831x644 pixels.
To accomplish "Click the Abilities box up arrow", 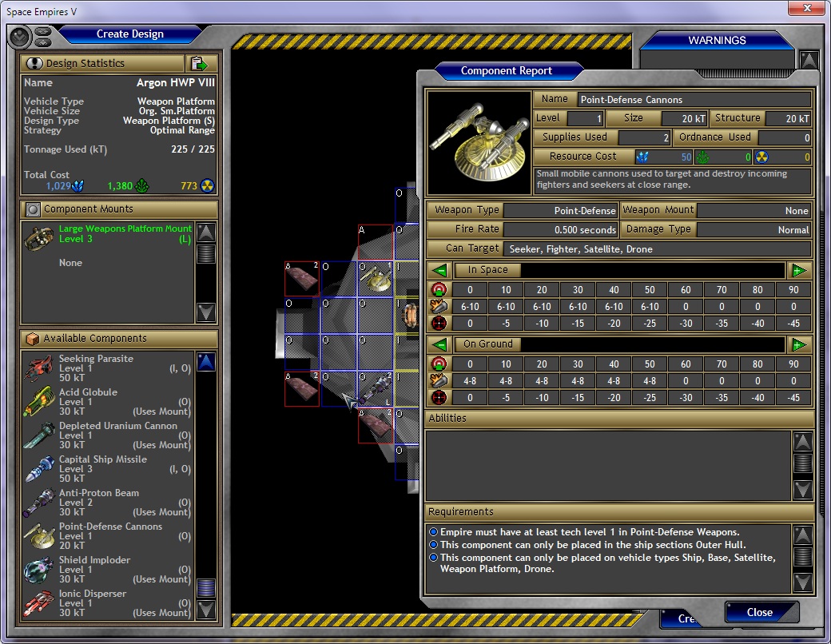I will tap(802, 442).
